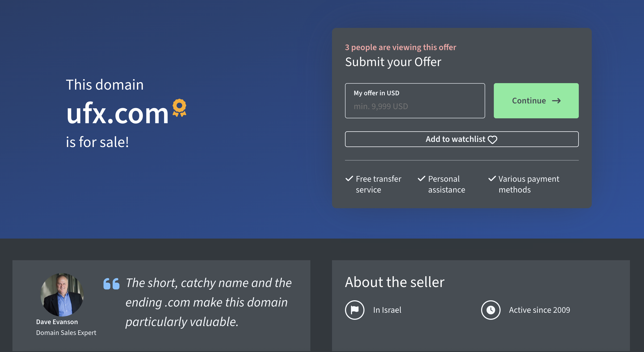Add to watchlist button
Viewport: 644px width, 352px height.
[456, 139]
